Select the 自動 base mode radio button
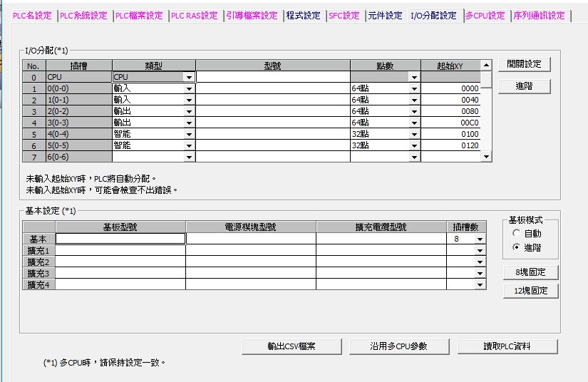 click(x=516, y=234)
